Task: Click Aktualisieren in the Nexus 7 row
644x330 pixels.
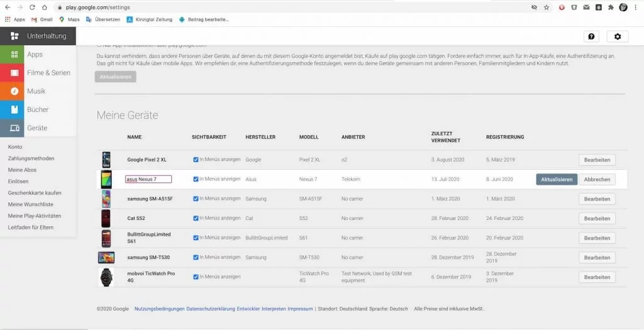Action: pyautogui.click(x=557, y=179)
